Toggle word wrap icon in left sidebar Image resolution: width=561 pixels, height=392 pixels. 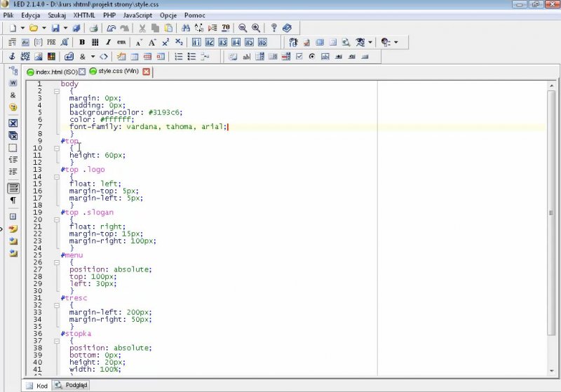pyautogui.click(x=13, y=188)
